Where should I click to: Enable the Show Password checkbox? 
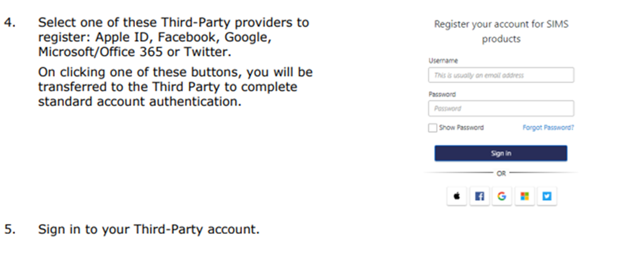[x=433, y=128]
